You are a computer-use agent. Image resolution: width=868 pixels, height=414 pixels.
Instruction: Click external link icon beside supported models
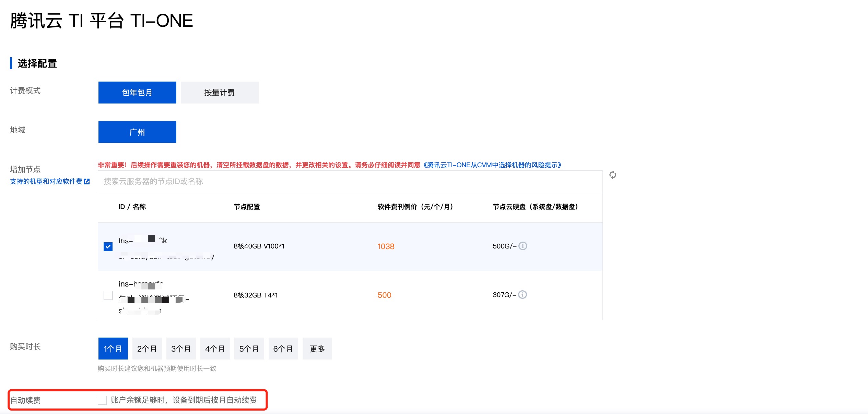pyautogui.click(x=87, y=181)
